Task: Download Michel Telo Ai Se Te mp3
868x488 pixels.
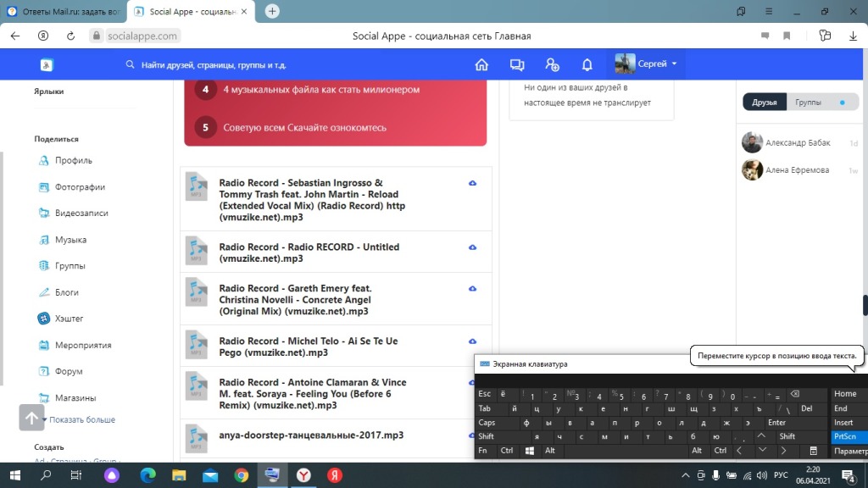Action: [472, 341]
